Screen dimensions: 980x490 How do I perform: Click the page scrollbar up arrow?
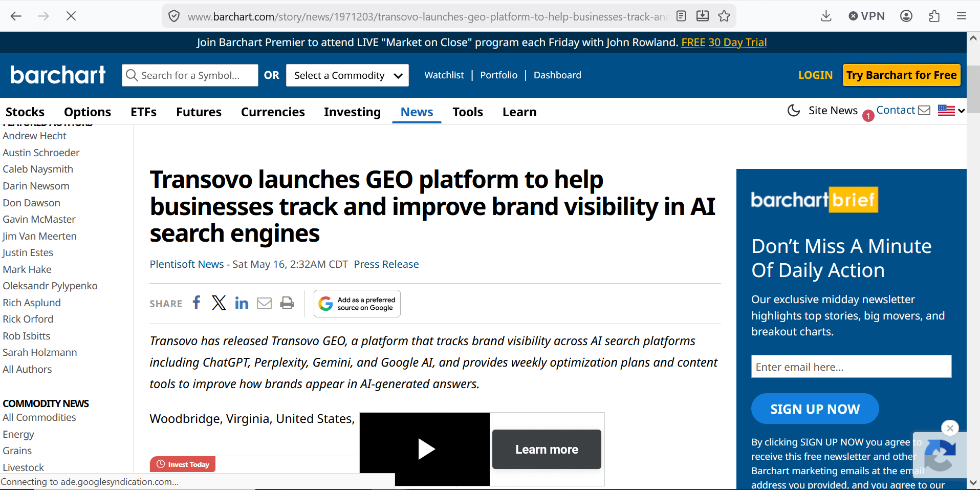point(973,37)
